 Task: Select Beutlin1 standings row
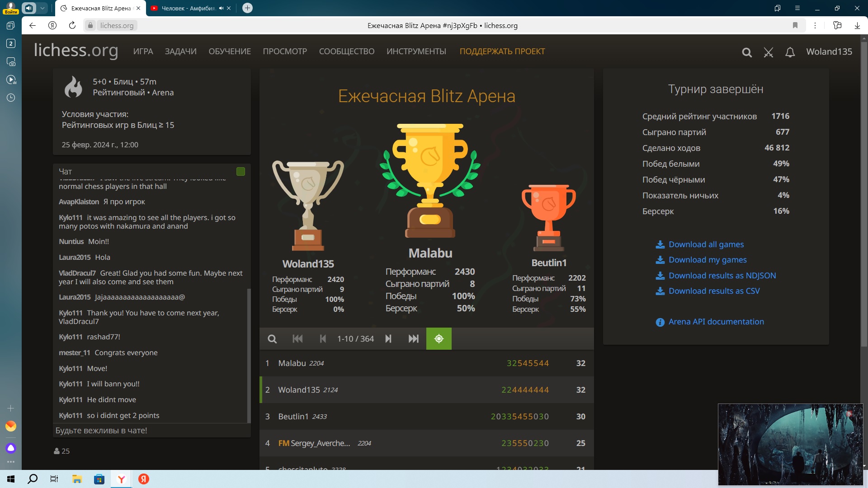(427, 417)
